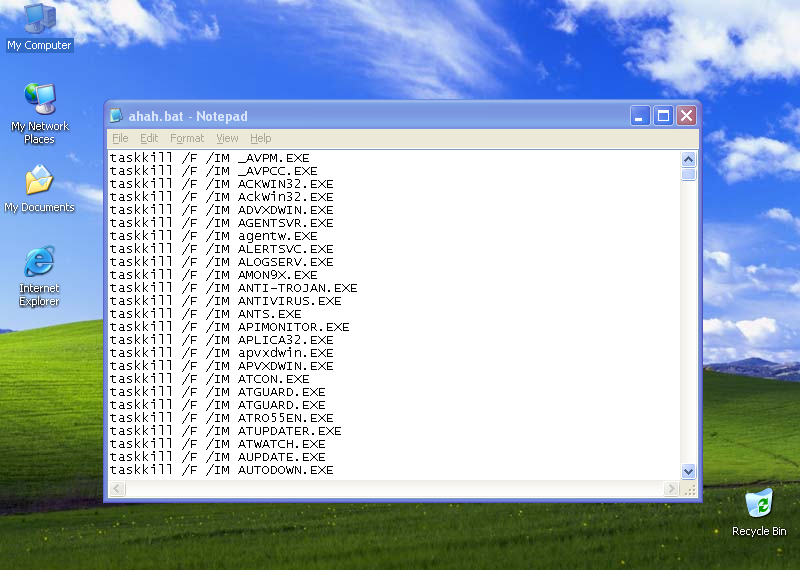Click the line containing ATUPDATER.EXE

click(x=226, y=431)
